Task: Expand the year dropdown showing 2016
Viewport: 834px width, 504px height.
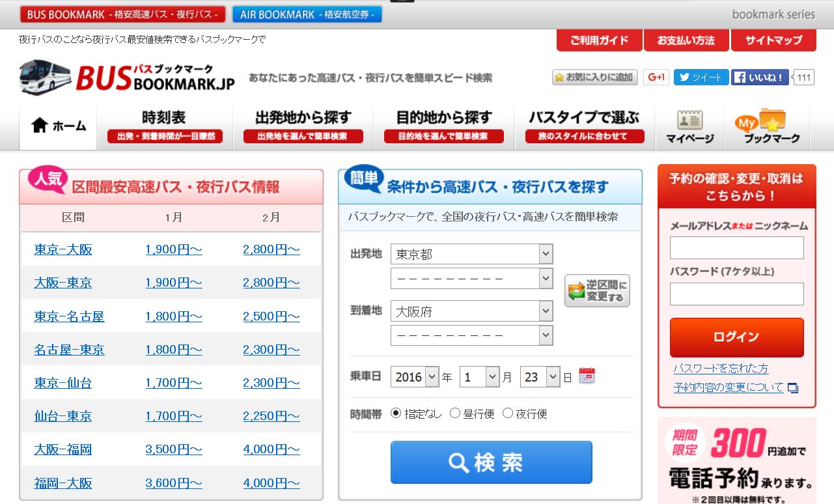Action: click(x=415, y=376)
